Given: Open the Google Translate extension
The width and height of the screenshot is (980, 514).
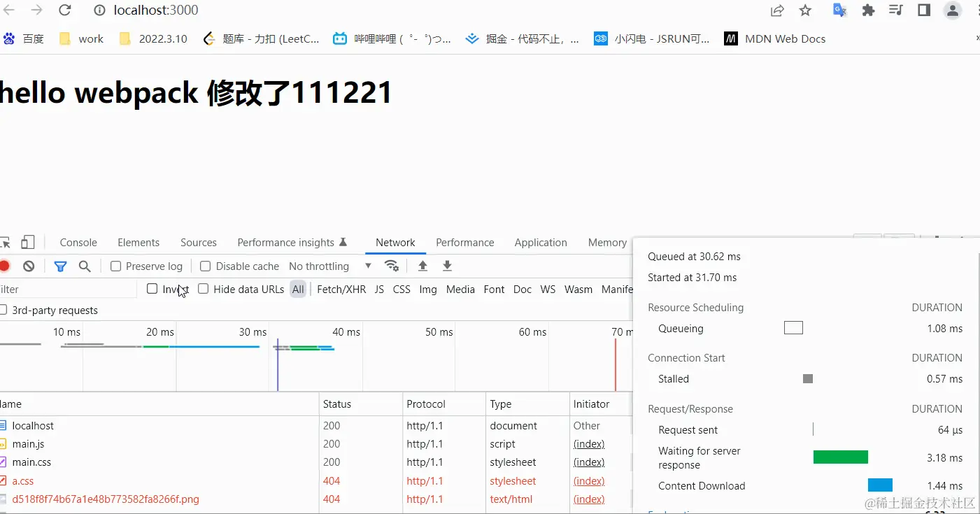Looking at the screenshot, I should tap(839, 10).
